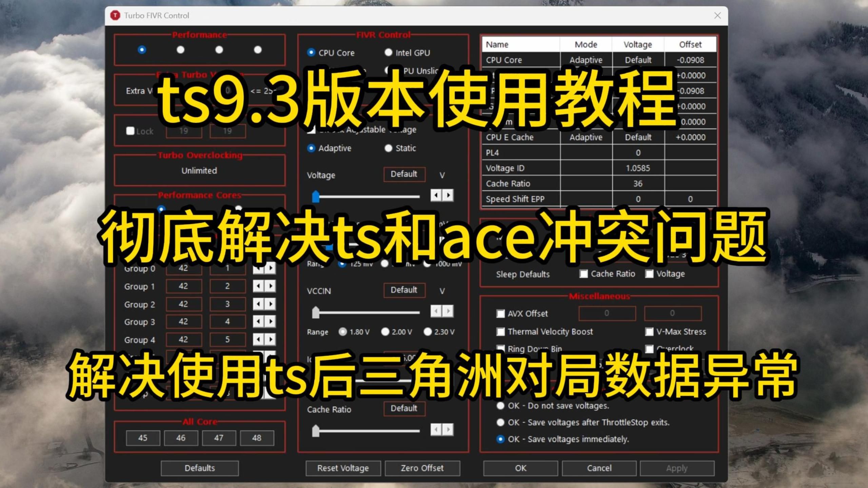This screenshot has height=488, width=868.
Task: Select the CPU Core radio button
Action: point(311,53)
